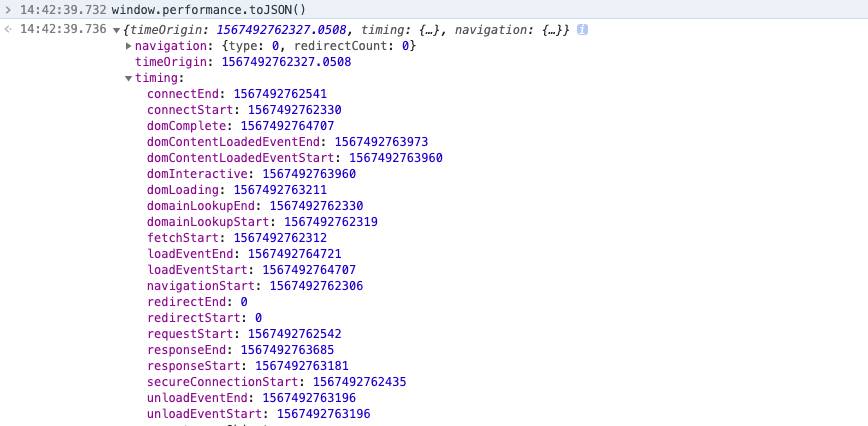
Task: Click the return value arrow icon
Action: click(x=9, y=30)
